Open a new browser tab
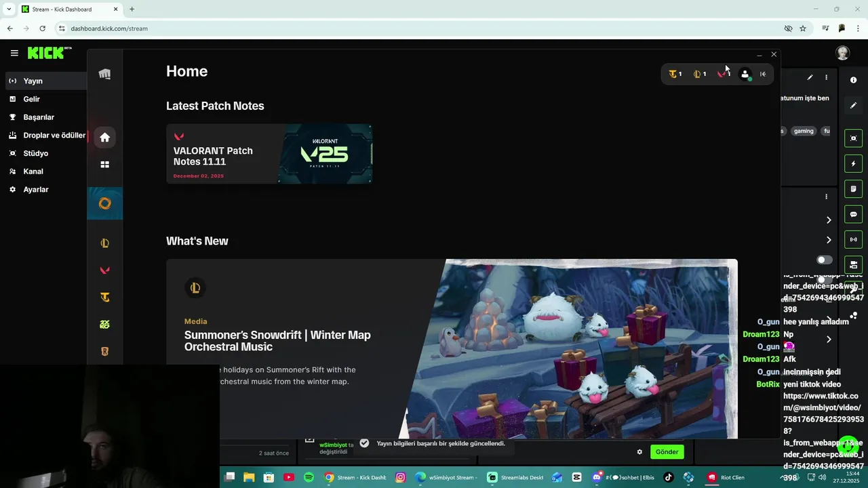The width and height of the screenshot is (868, 488). pos(132,9)
